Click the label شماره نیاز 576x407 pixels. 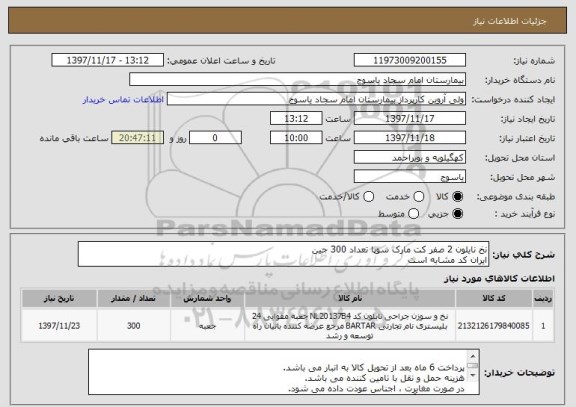pos(534,61)
